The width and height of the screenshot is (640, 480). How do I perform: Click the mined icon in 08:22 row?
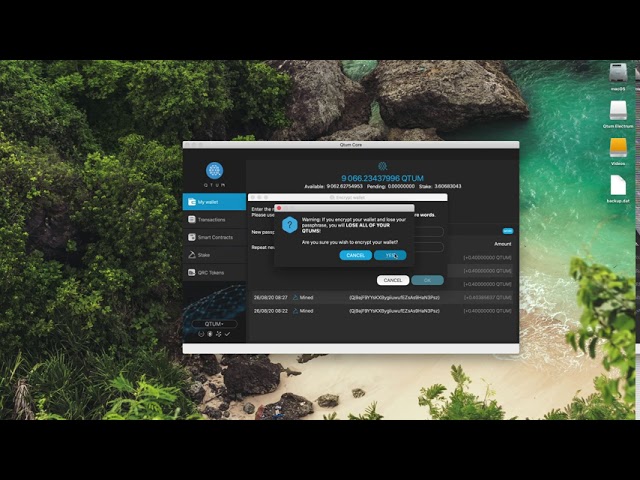296,311
